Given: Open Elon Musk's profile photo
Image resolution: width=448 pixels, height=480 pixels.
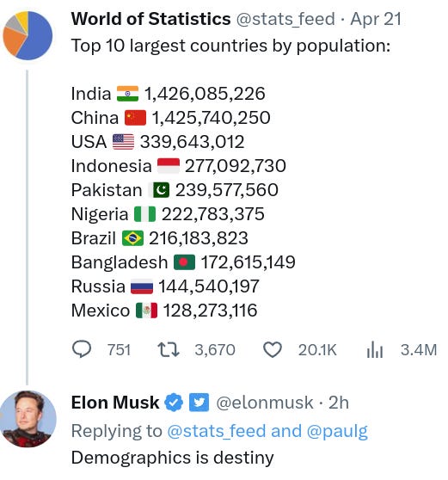Looking at the screenshot, I should coord(28,419).
